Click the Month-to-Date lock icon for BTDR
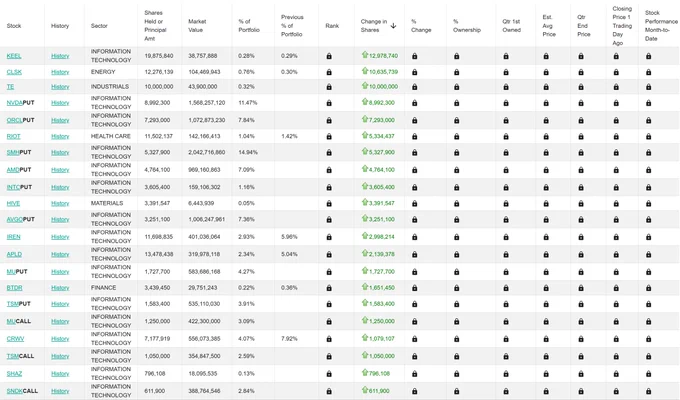 tap(649, 288)
